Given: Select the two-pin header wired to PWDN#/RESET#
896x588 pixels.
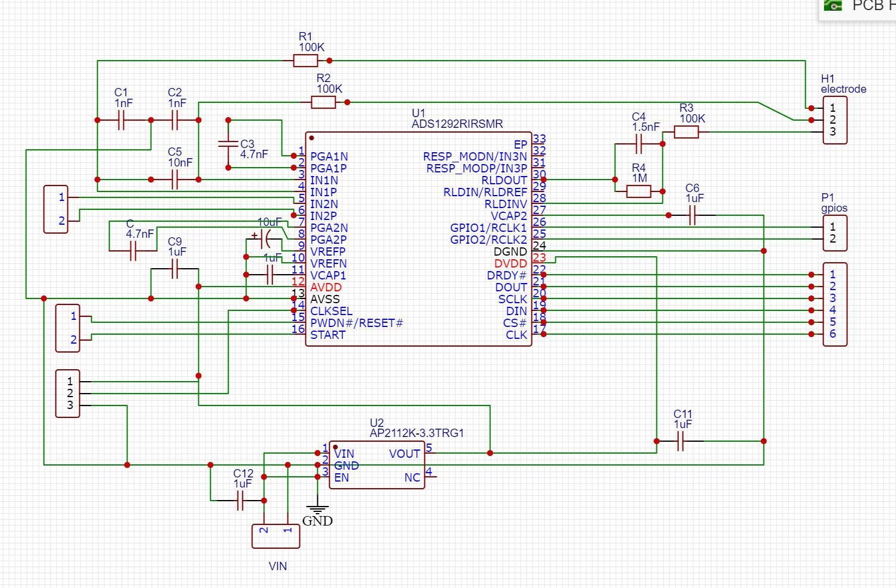Looking at the screenshot, I should coord(68,328).
